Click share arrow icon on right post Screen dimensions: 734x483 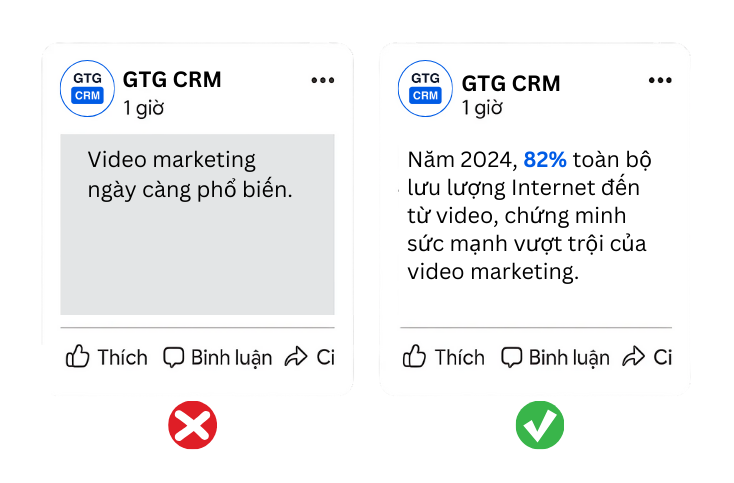[634, 357]
